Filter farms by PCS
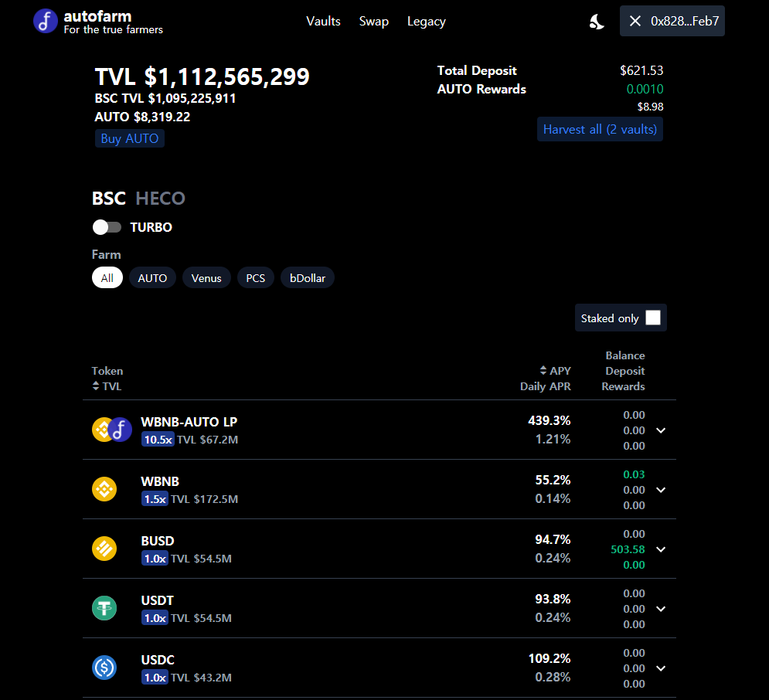Image resolution: width=769 pixels, height=700 pixels. pyautogui.click(x=256, y=278)
